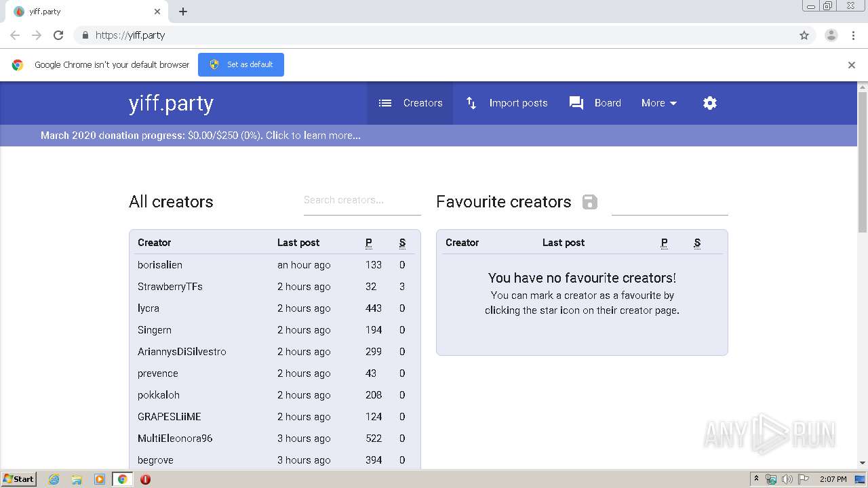Image resolution: width=868 pixels, height=488 pixels.
Task: Click the Board chat bubble icon
Action: click(x=576, y=103)
